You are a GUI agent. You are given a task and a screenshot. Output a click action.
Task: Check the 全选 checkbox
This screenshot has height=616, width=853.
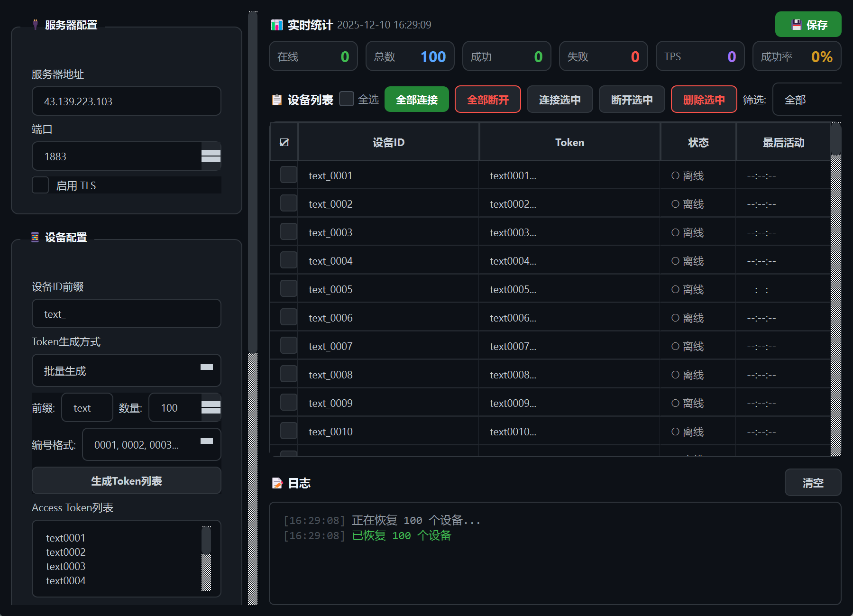pyautogui.click(x=346, y=99)
